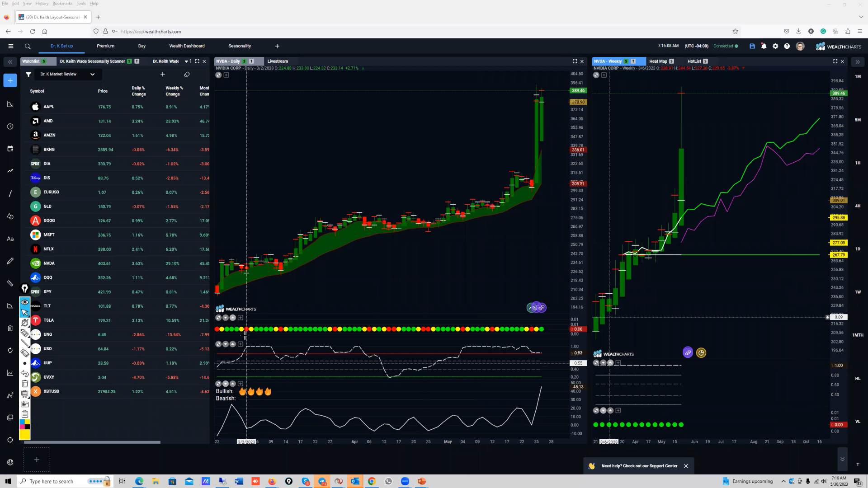Open the clock history tool in sidebar
Screen dimensions: 868x488
10,127
